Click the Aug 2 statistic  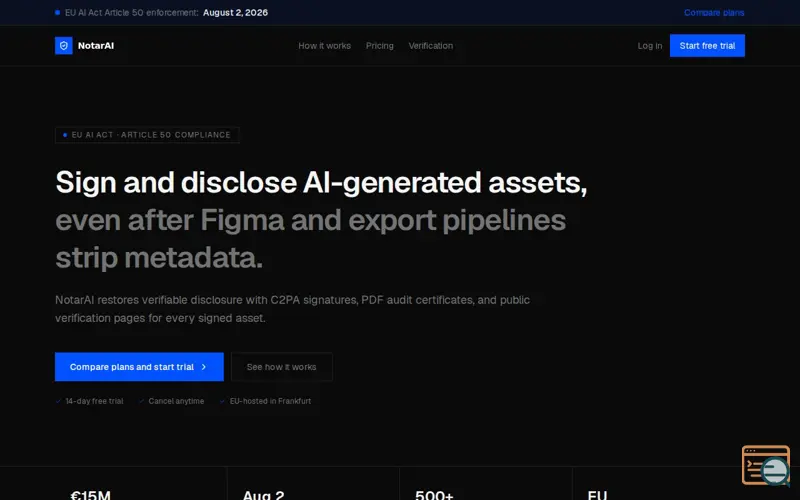point(263,495)
